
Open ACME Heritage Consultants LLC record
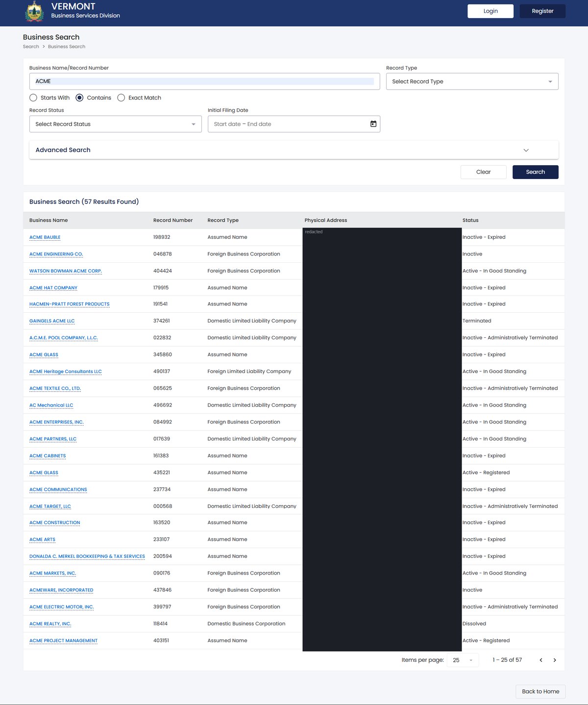pyautogui.click(x=66, y=372)
